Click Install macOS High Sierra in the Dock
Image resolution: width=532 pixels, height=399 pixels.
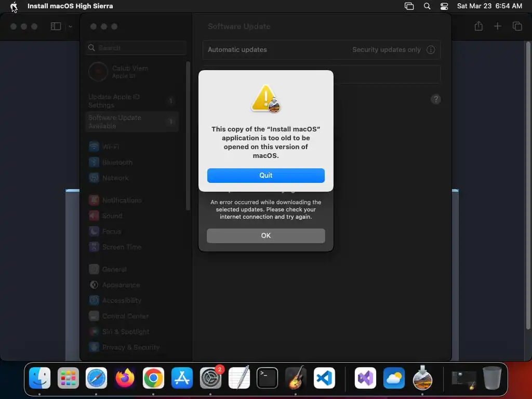[x=422, y=378]
